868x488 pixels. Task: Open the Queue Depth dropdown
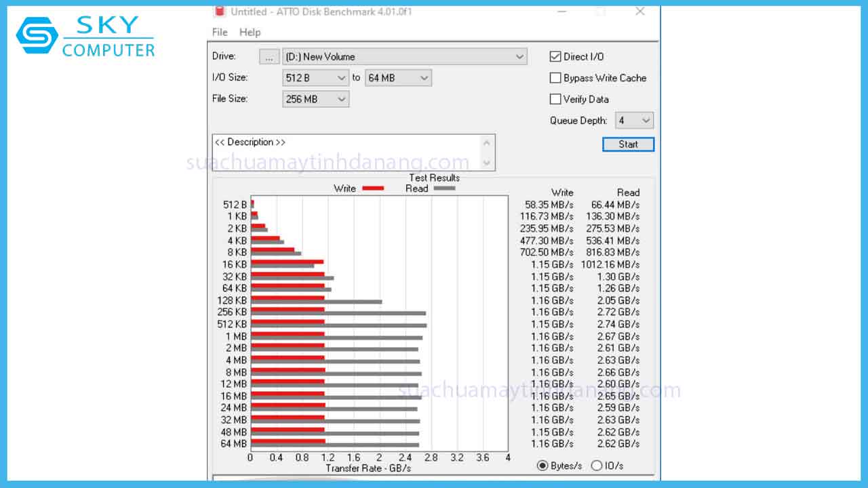634,121
